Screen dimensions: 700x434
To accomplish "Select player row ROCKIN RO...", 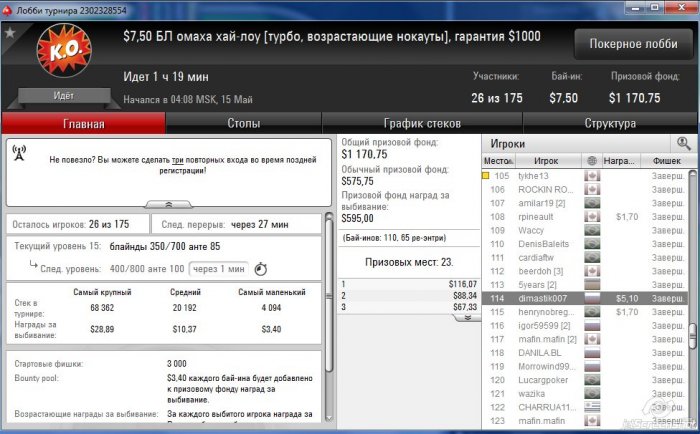I will tap(584, 189).
